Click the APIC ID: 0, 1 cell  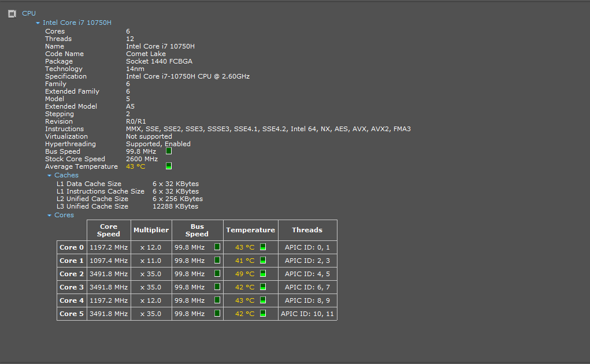coord(307,247)
